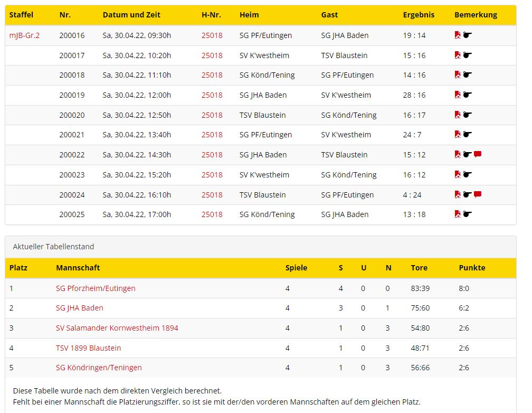
Task: Click the Mannschaft column header
Action: point(78,268)
